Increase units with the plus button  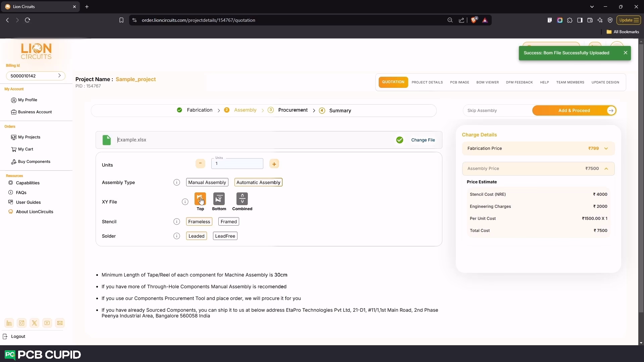click(274, 164)
